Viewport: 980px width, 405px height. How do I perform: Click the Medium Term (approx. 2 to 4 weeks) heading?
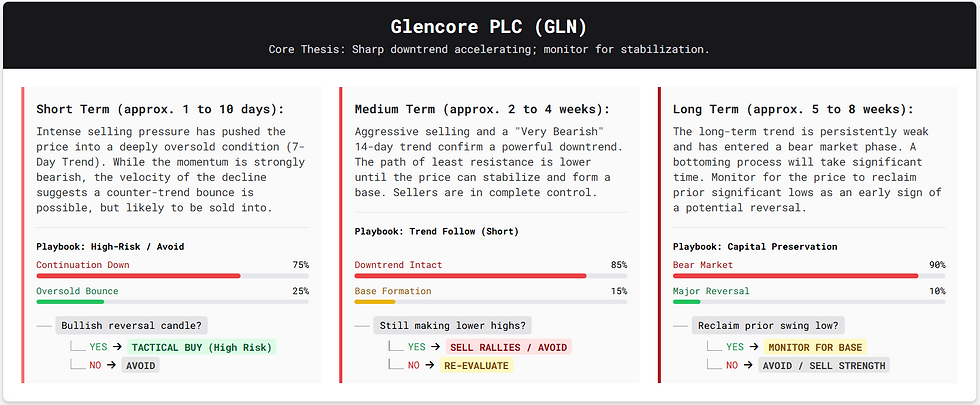[x=482, y=109]
